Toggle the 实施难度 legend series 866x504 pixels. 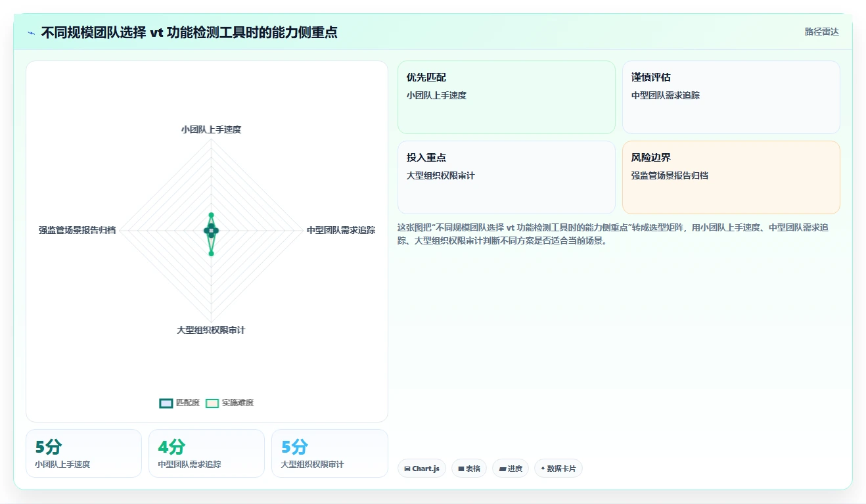pyautogui.click(x=229, y=403)
